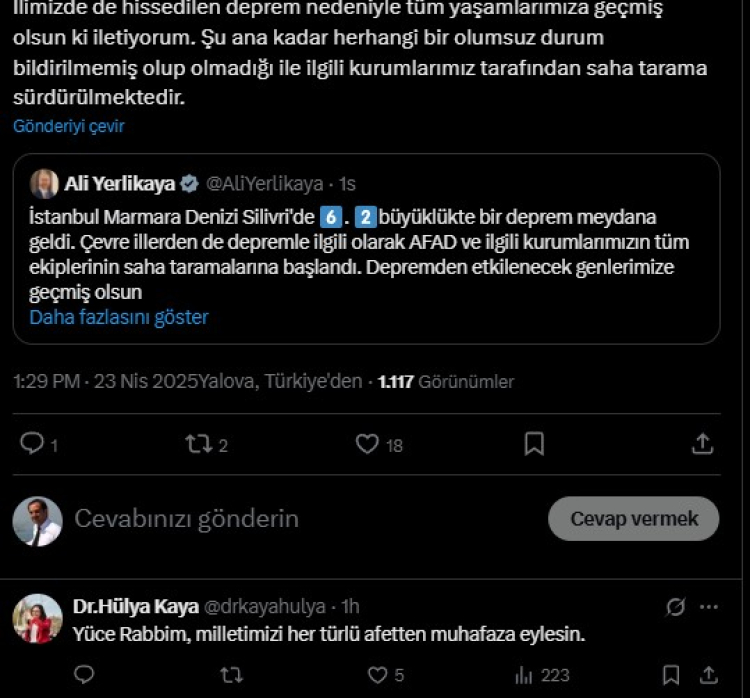Like the main post with heart icon

pyautogui.click(x=367, y=443)
